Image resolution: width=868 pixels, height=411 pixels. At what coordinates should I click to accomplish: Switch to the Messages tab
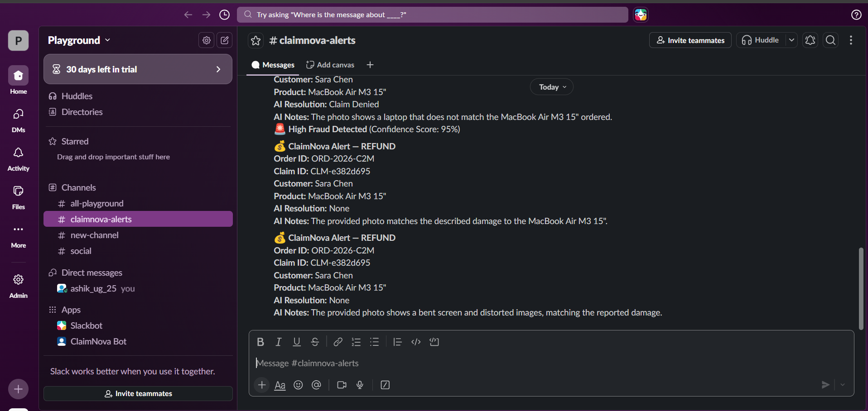(x=273, y=65)
